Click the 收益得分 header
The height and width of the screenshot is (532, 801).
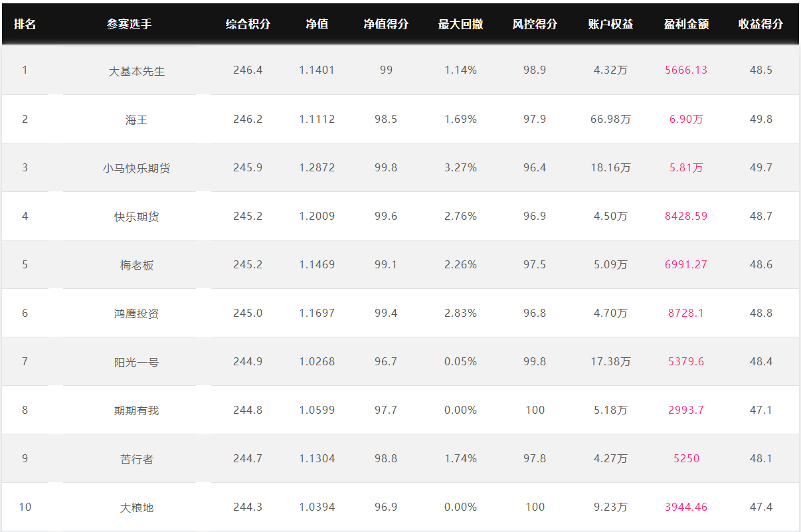click(x=760, y=24)
